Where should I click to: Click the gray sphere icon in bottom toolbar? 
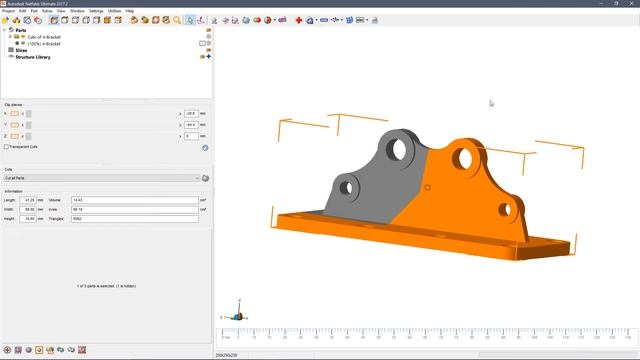pos(29,350)
